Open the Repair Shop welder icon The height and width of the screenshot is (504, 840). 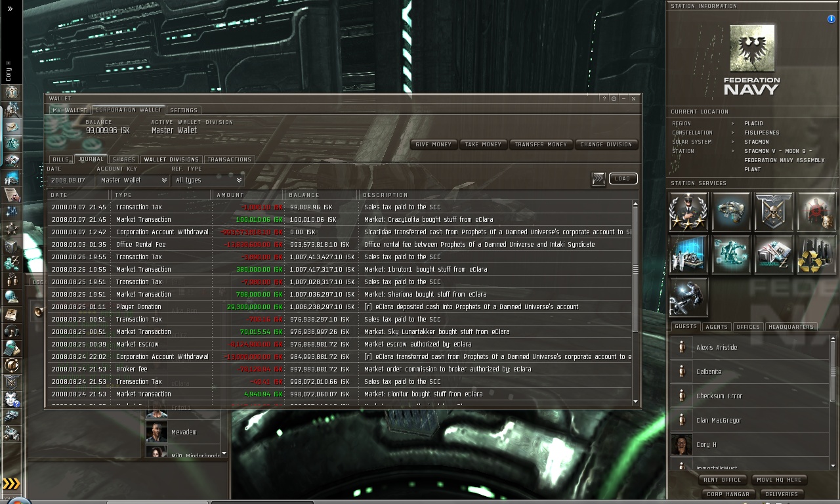click(688, 297)
